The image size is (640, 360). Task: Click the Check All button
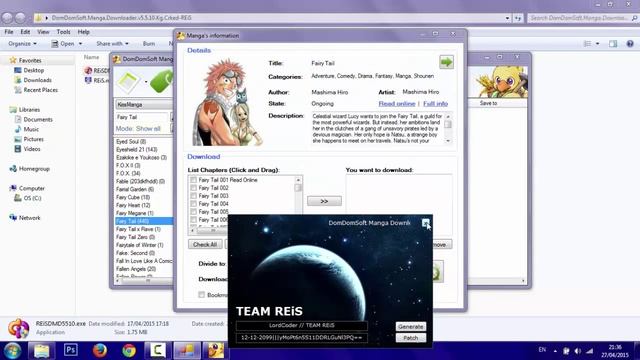[x=205, y=244]
